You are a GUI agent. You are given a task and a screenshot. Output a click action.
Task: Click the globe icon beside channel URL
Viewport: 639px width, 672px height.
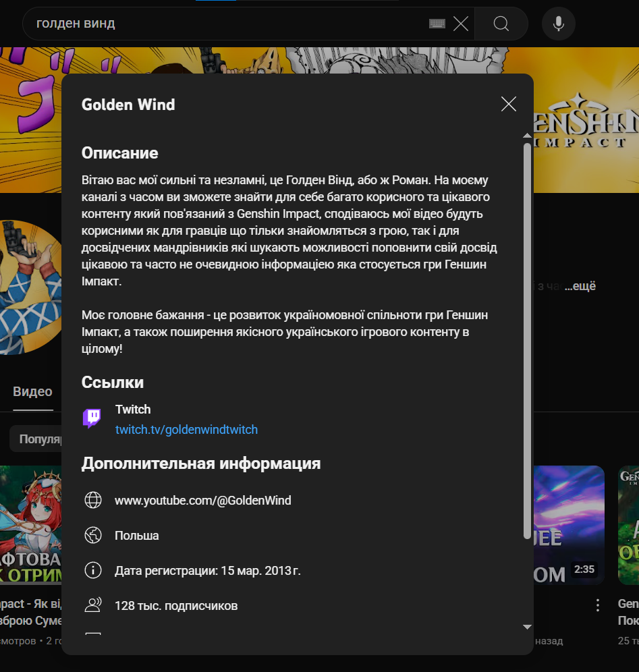pyautogui.click(x=93, y=500)
